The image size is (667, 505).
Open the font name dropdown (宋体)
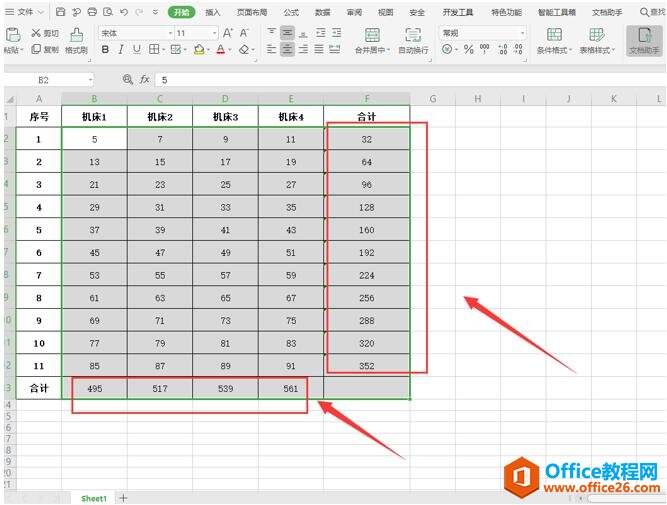coord(170,33)
